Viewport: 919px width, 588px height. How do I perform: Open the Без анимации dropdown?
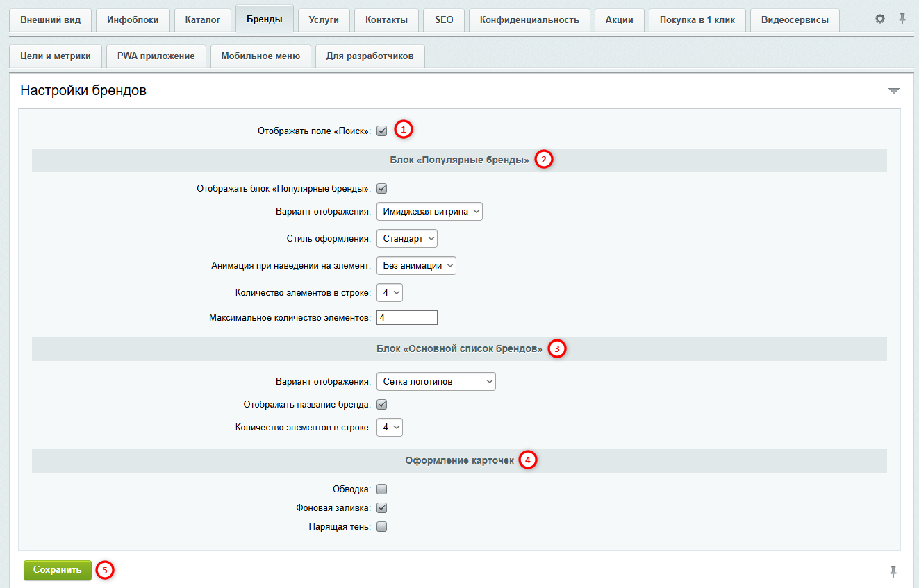(x=416, y=265)
